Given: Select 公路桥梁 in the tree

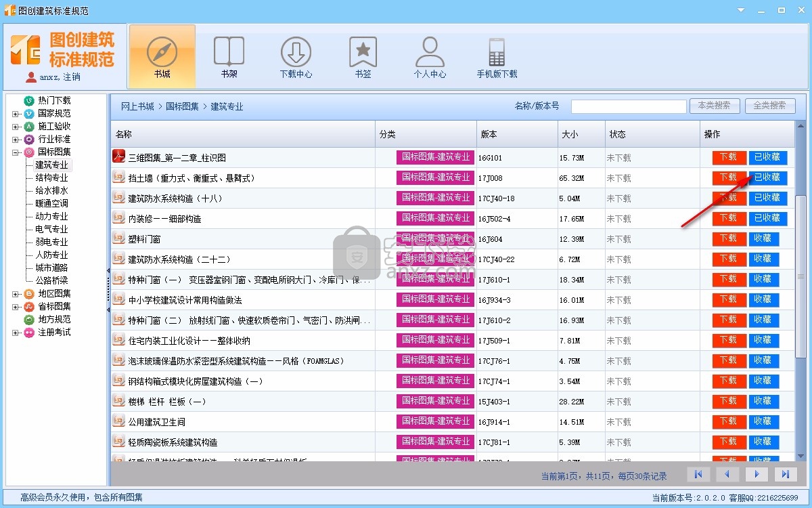Looking at the screenshot, I should (51, 280).
